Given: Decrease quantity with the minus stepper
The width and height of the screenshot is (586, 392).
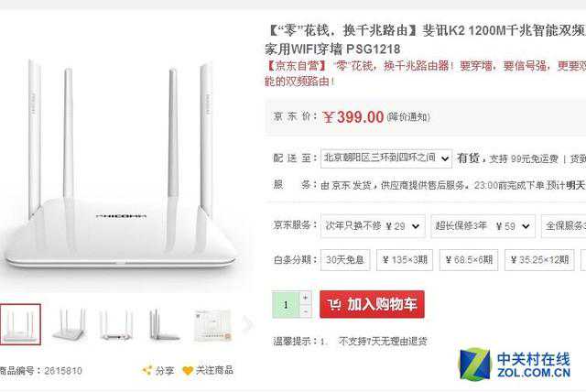Looking at the screenshot, I should click(x=305, y=310).
